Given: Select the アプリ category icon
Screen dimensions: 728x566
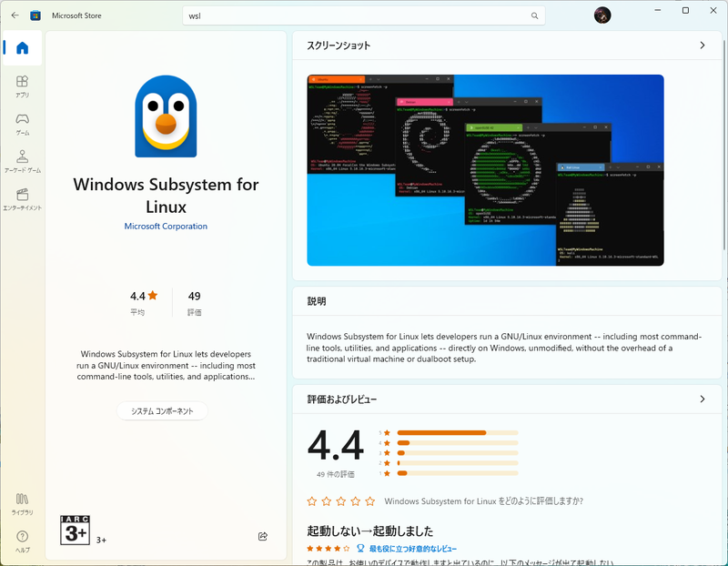Looking at the screenshot, I should point(23,86).
